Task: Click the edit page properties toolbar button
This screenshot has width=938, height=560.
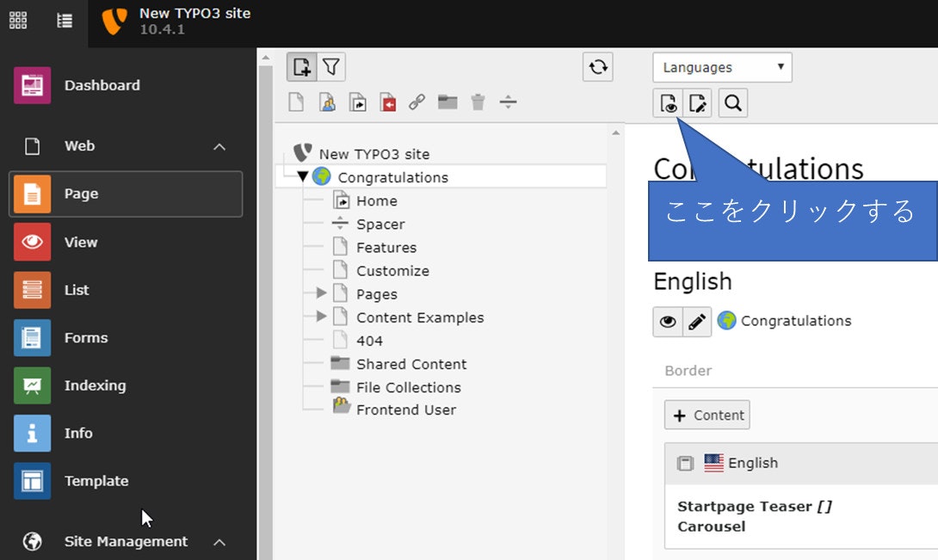Action: coord(697,103)
